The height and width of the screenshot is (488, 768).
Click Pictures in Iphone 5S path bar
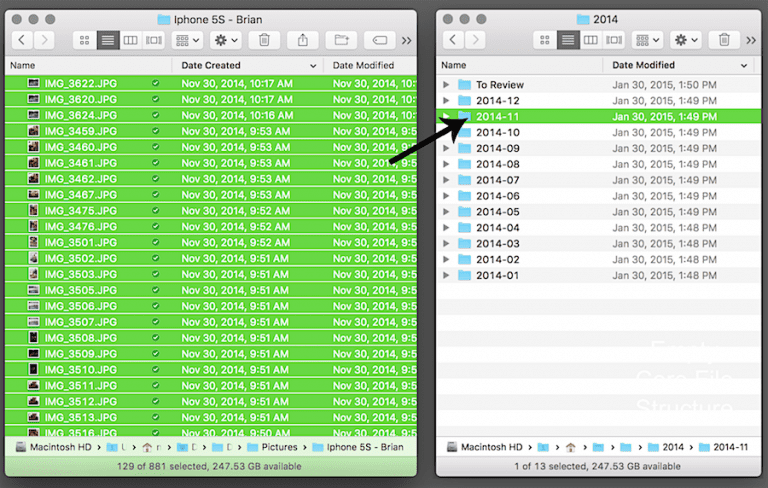pos(272,447)
